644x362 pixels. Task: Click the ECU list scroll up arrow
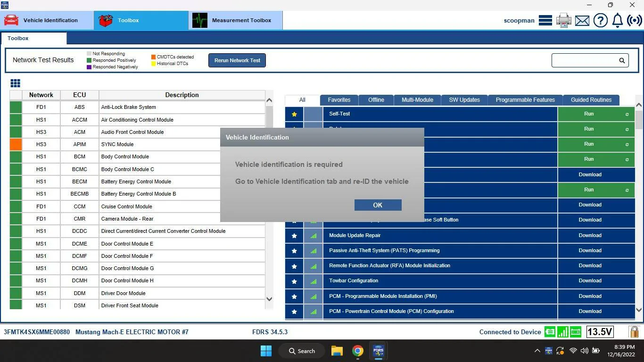point(269,100)
